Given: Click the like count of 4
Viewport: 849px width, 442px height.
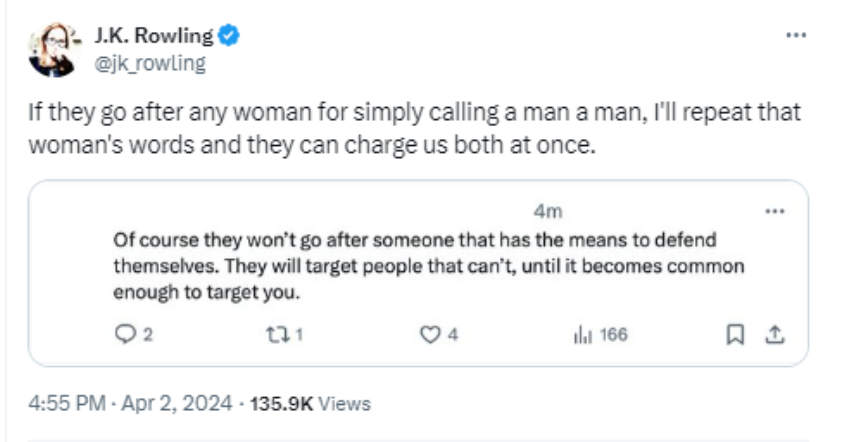Looking at the screenshot, I should pyautogui.click(x=453, y=335).
